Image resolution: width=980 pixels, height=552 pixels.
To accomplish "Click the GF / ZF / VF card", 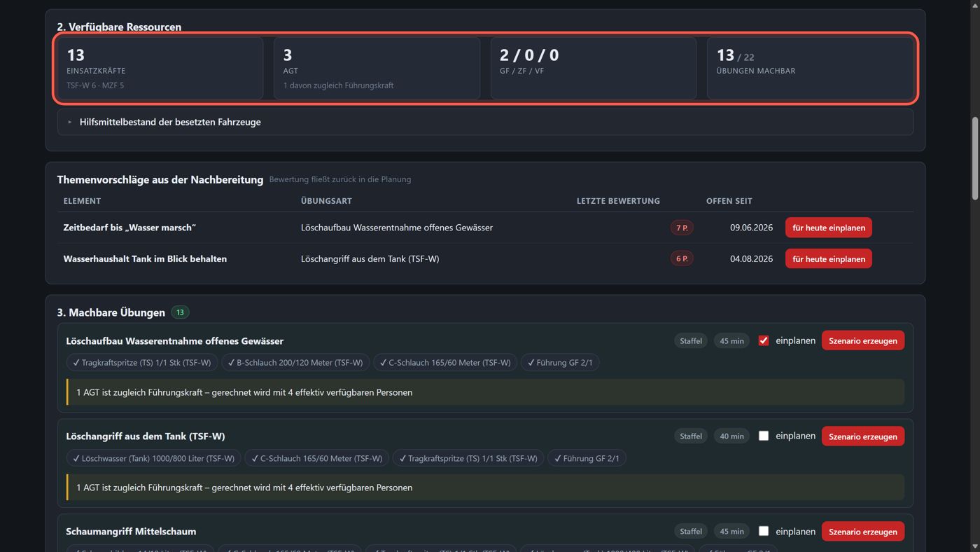I will pyautogui.click(x=594, y=69).
